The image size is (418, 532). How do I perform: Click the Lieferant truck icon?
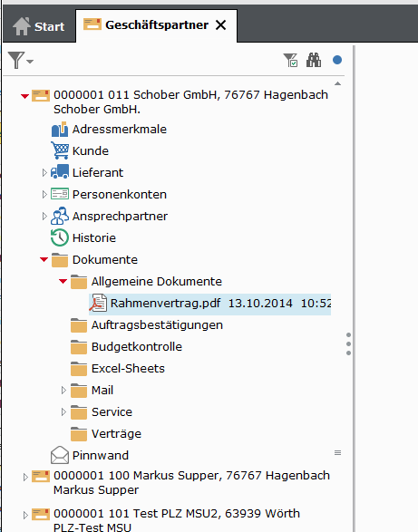60,172
